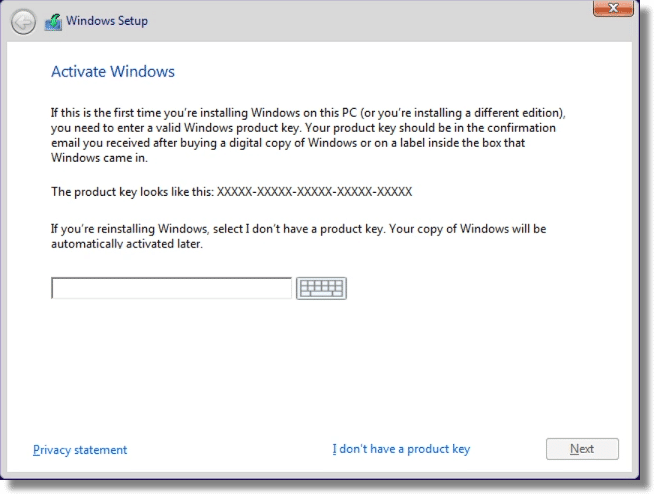Click the paragraph starting "If you're reinstalling Windows"
This screenshot has height=494, width=654.
click(x=299, y=236)
